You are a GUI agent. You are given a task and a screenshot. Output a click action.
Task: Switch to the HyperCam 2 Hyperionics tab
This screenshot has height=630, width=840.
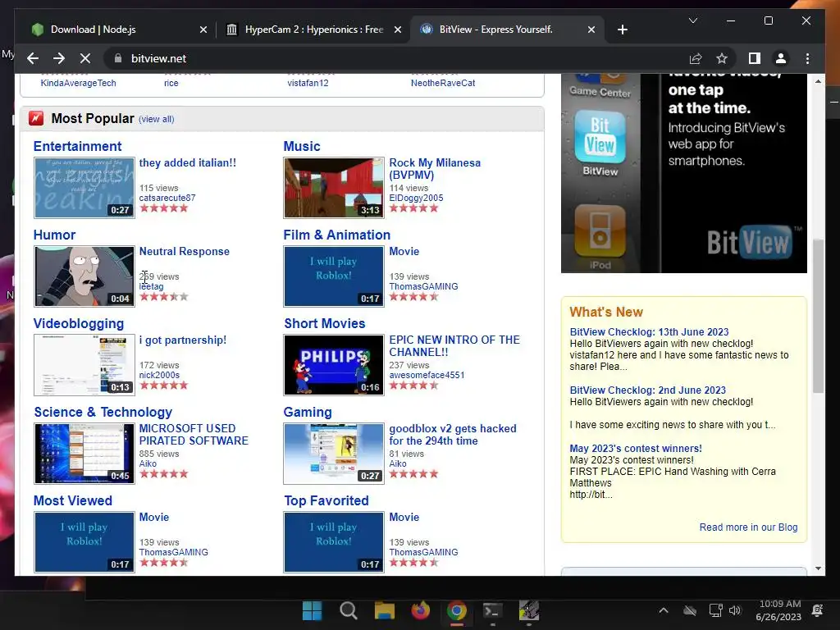coord(313,30)
